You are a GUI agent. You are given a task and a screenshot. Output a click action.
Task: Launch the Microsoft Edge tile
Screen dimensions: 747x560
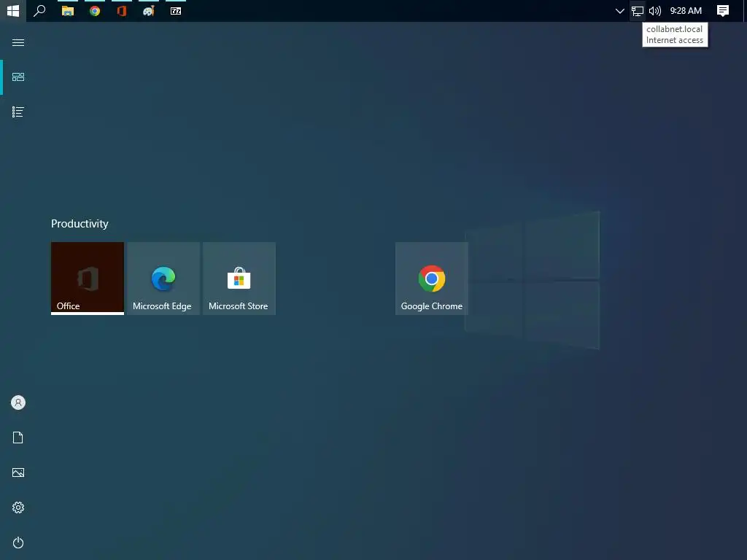pyautogui.click(x=163, y=278)
